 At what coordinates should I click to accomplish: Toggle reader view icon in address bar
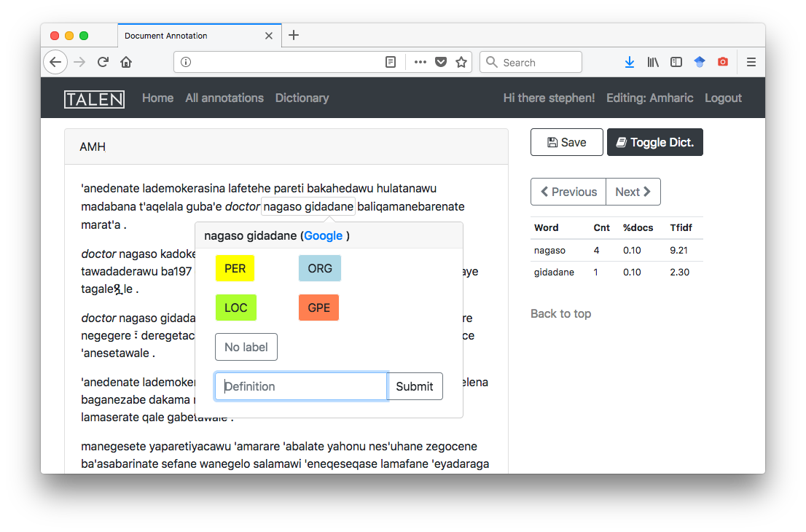[x=391, y=62]
